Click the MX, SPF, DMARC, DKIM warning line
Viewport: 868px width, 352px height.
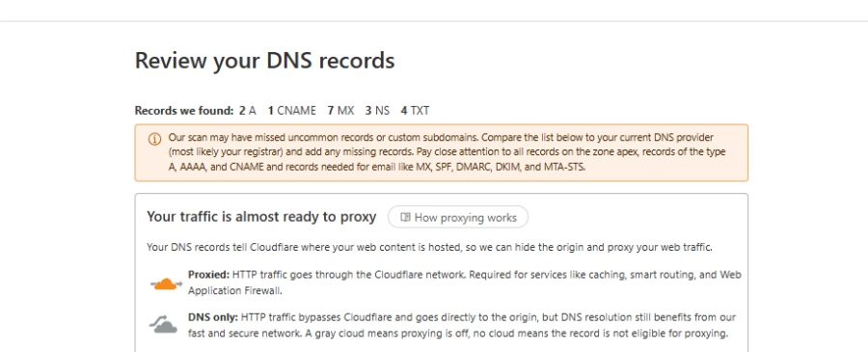click(x=376, y=167)
